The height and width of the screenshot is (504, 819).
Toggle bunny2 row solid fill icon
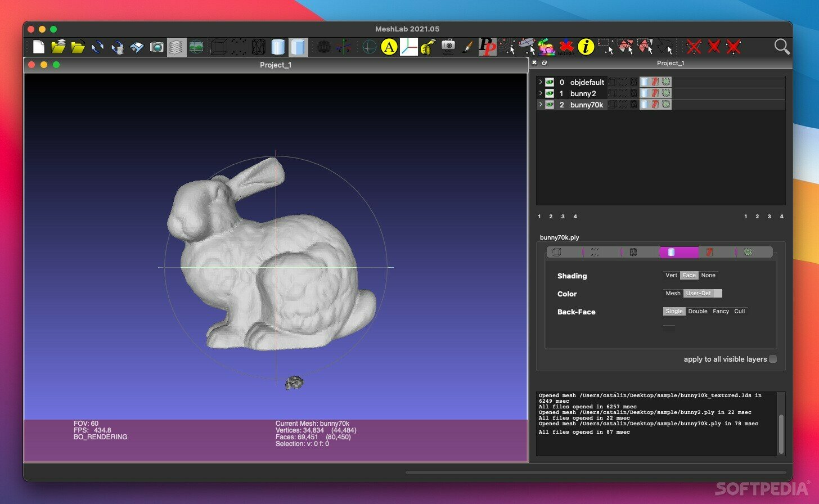click(x=644, y=93)
